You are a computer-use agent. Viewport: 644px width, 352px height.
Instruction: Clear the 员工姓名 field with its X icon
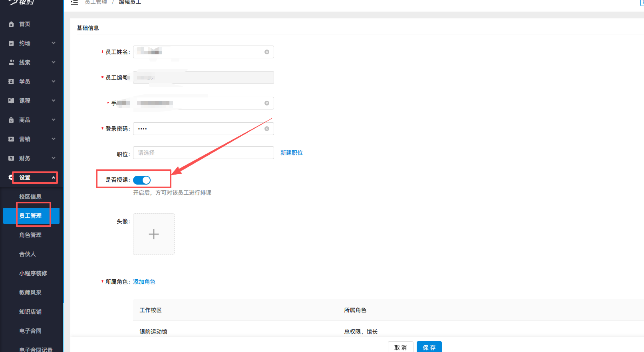267,52
